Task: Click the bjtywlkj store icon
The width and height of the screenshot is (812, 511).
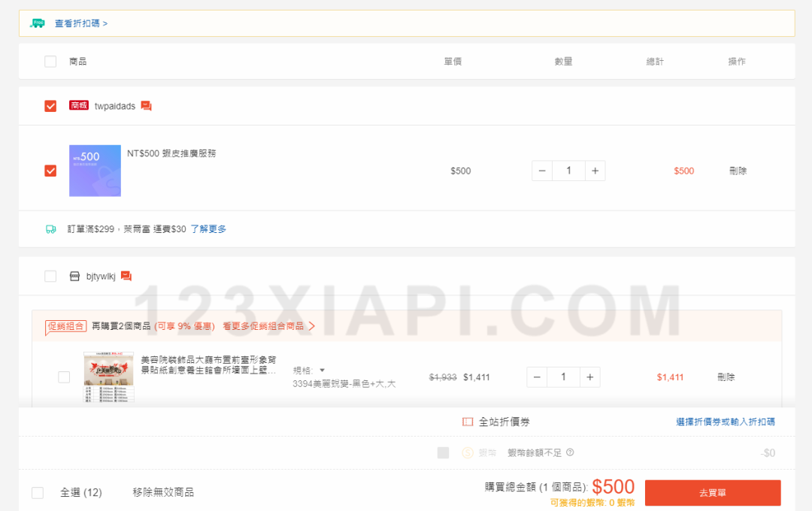Action: click(74, 276)
